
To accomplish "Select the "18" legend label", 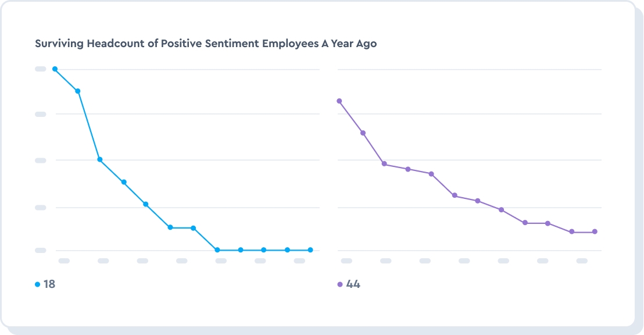I will click(x=49, y=284).
